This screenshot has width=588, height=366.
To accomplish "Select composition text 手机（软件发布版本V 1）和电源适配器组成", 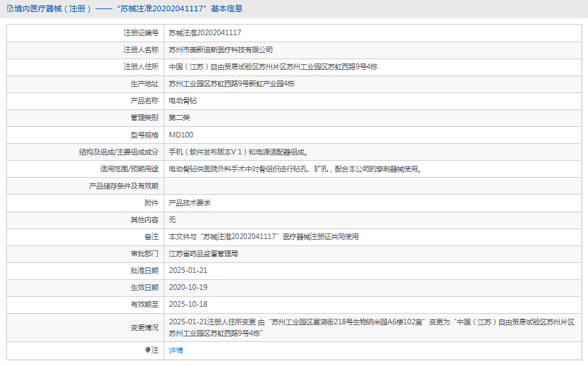I will pyautogui.click(x=238, y=152).
